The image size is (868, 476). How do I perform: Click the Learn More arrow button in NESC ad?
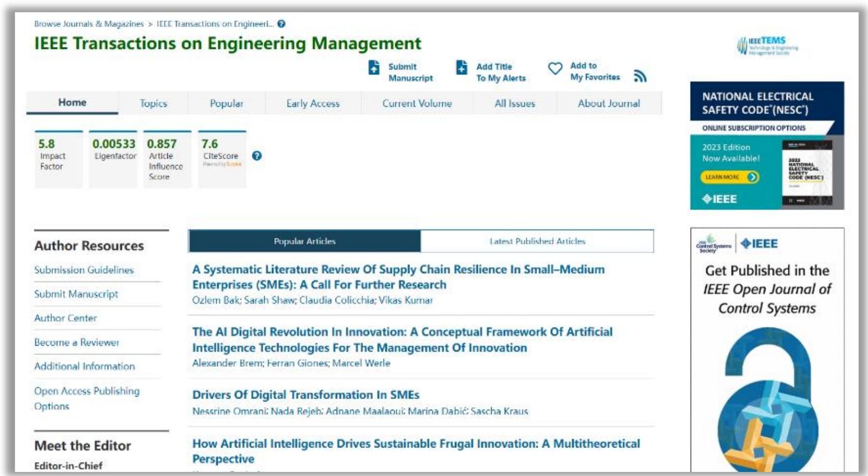(x=729, y=177)
